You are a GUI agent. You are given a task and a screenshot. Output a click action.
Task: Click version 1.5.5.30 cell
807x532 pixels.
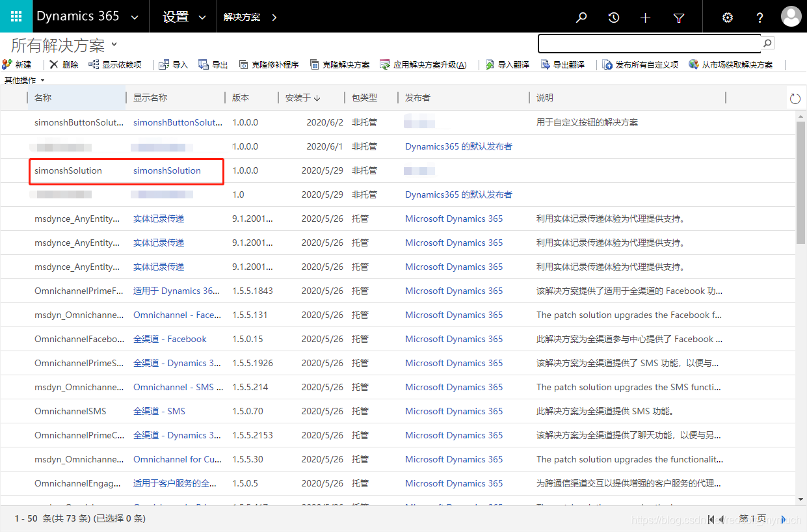(x=248, y=459)
